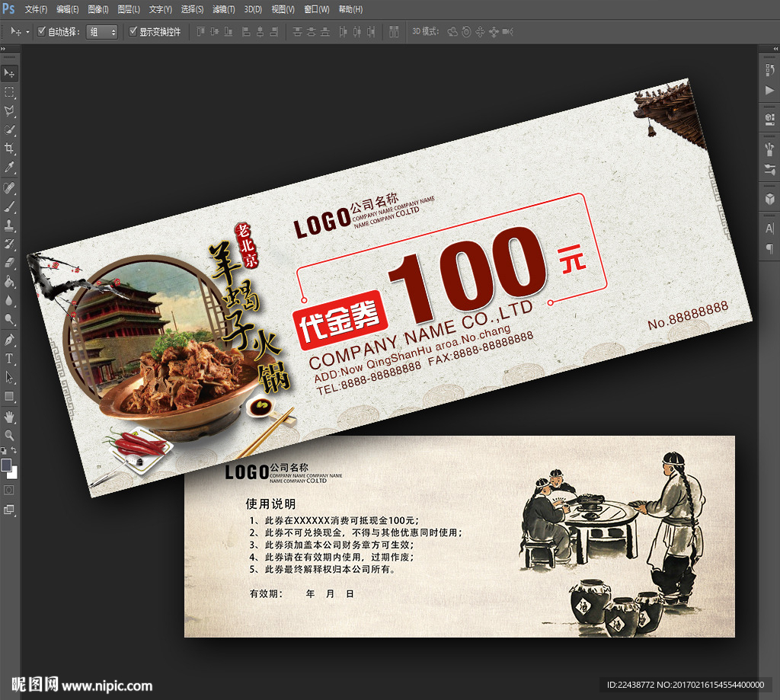Select the History Brush tool
This screenshot has height=700, width=780.
9,245
